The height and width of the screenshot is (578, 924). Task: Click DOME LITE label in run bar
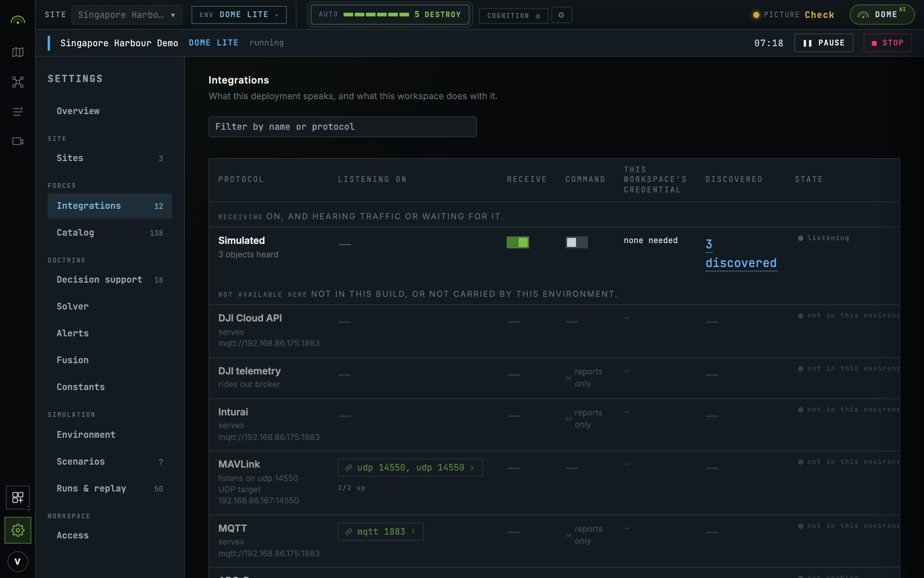tap(213, 43)
